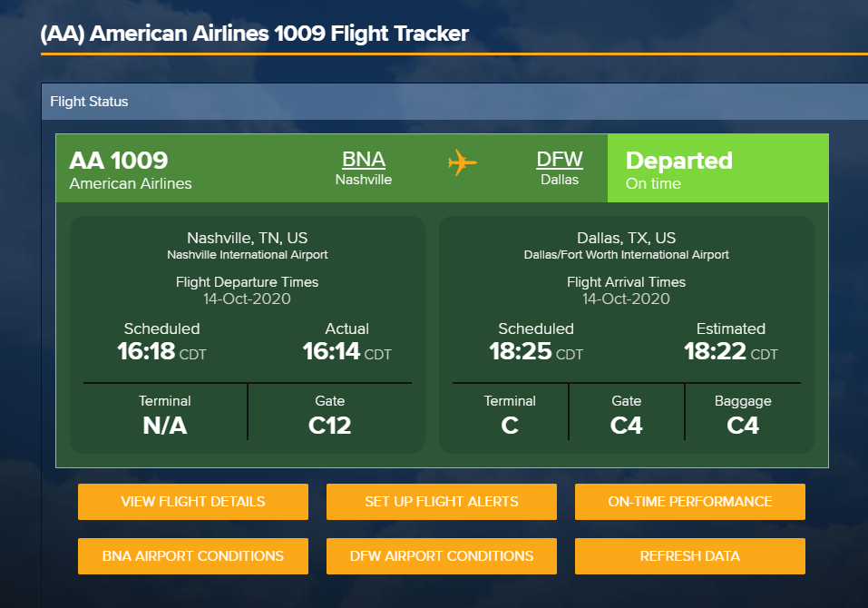Click the estimated arrival time 18:22
This screenshot has width=868, height=608.
coord(716,351)
